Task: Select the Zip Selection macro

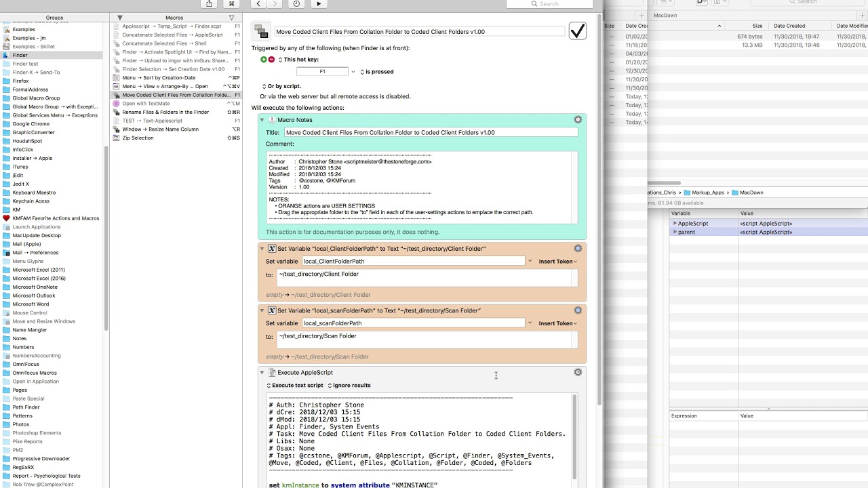Action: 176,138
